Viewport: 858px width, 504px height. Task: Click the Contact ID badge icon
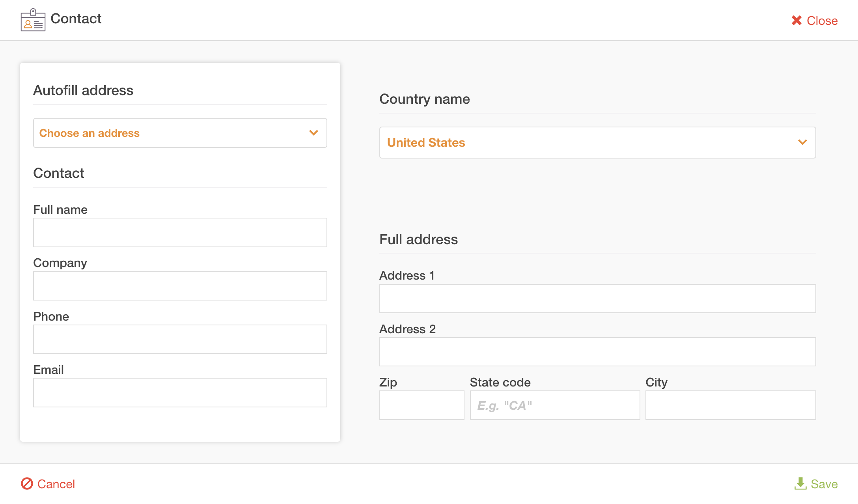coord(33,20)
